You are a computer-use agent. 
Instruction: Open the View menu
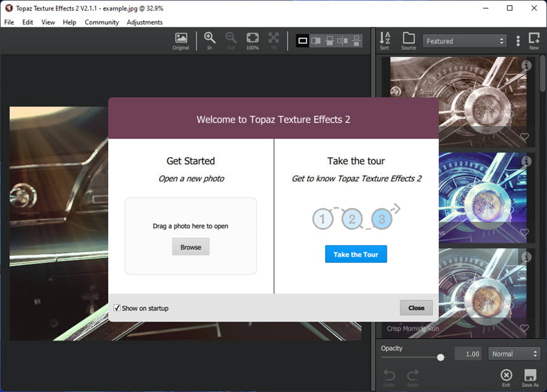[x=48, y=22]
